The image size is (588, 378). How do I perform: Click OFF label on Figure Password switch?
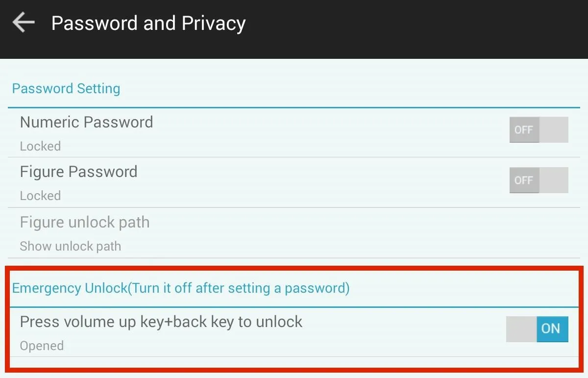524,180
